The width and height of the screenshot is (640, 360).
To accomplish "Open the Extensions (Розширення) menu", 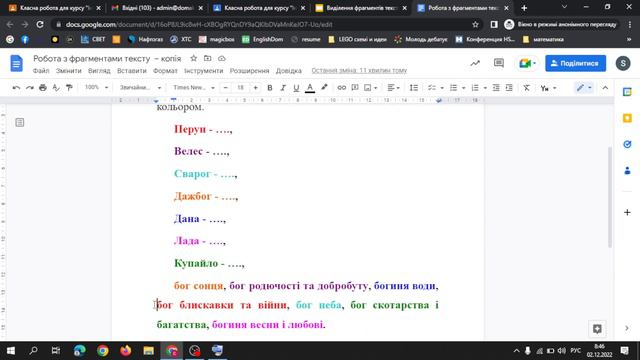I will [249, 71].
